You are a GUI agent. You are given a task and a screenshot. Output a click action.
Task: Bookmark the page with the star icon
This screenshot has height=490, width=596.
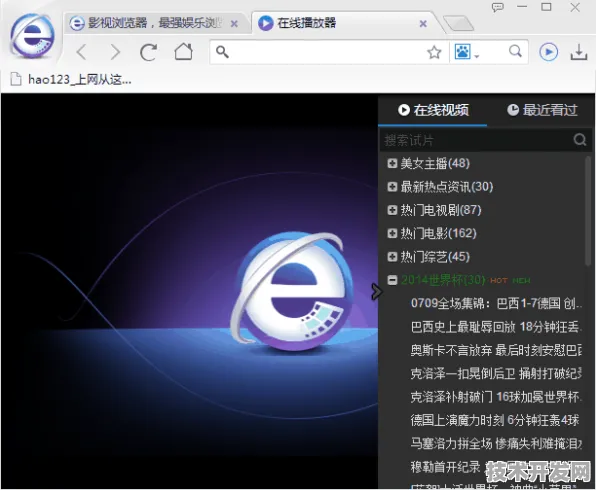click(x=434, y=52)
